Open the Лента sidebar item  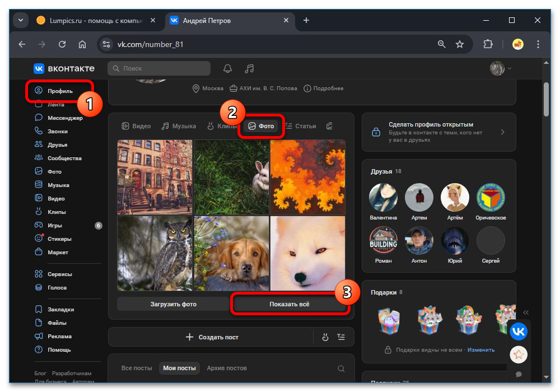tap(50, 105)
